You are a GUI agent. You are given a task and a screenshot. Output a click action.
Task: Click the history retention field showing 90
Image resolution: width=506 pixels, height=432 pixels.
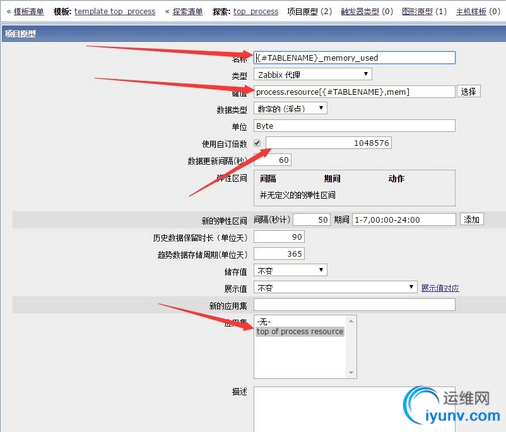279,237
